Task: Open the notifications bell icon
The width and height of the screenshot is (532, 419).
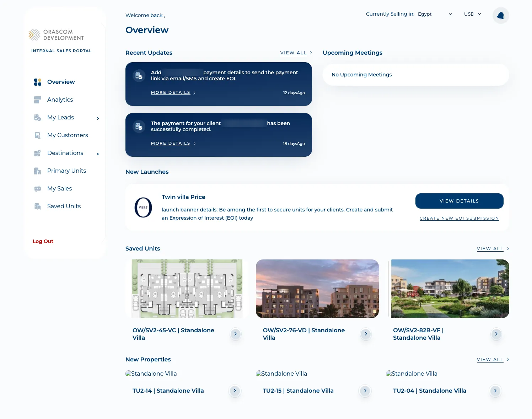Action: tap(501, 16)
